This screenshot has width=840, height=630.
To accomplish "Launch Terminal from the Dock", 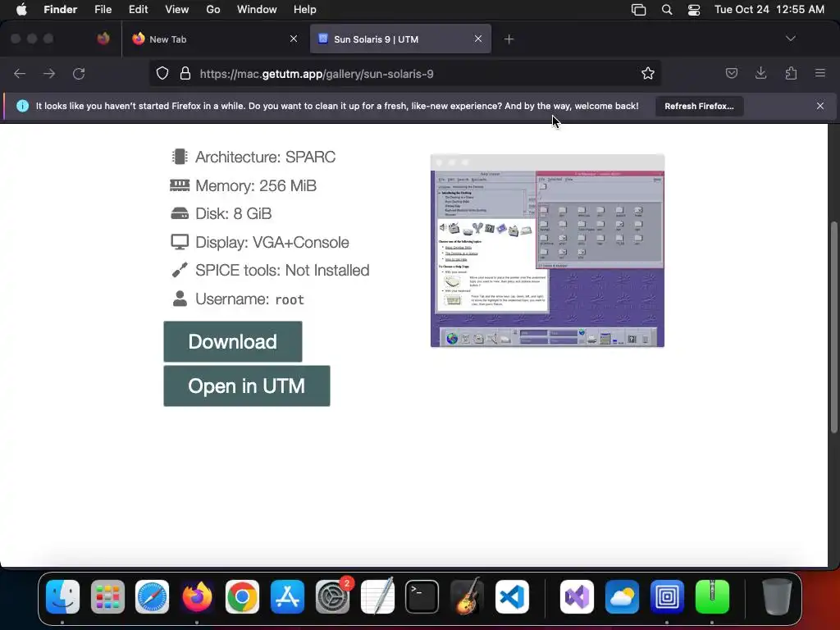I will [422, 596].
